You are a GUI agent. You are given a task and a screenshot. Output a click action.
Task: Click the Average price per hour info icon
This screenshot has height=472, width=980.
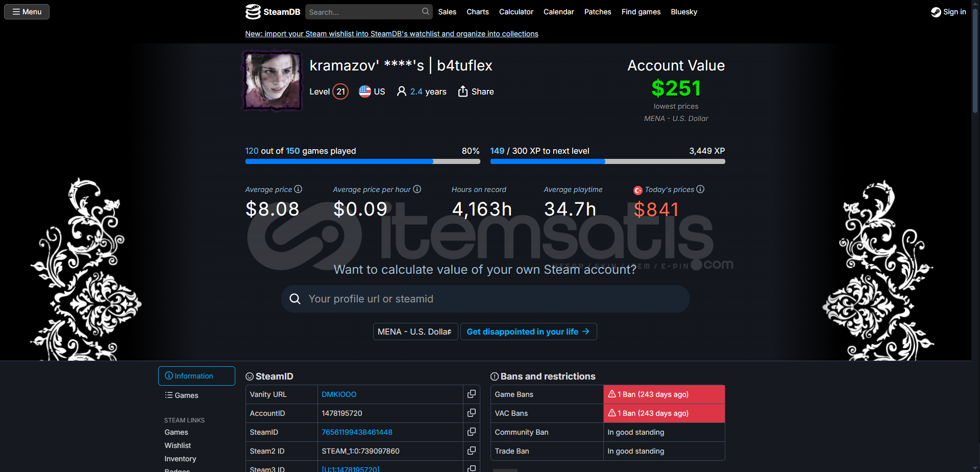pyautogui.click(x=417, y=189)
